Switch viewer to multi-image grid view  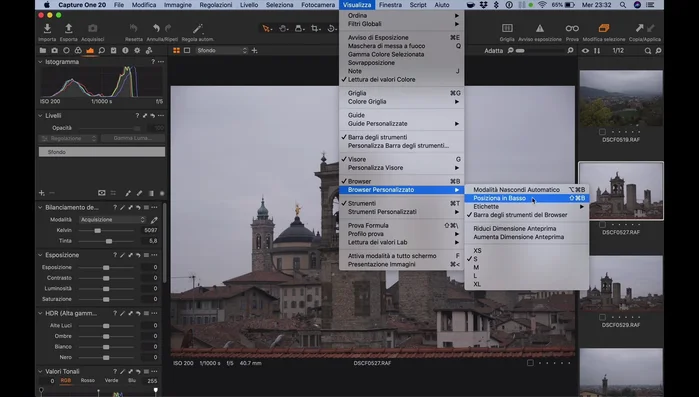click(x=177, y=50)
